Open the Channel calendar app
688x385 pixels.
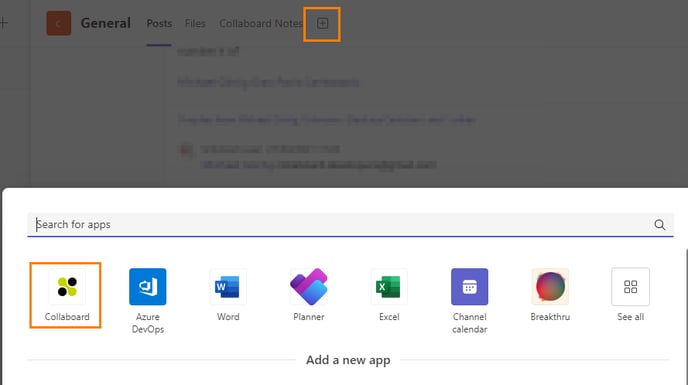pyautogui.click(x=469, y=287)
